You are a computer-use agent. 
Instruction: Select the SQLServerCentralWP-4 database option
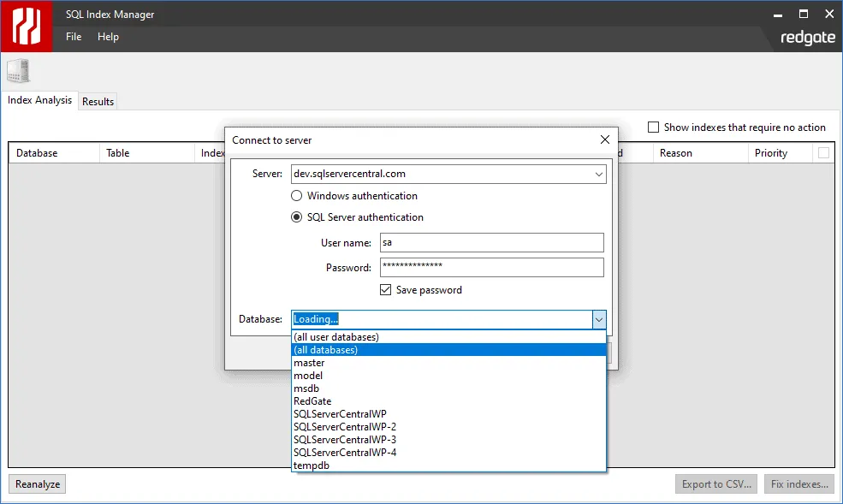(x=449, y=453)
